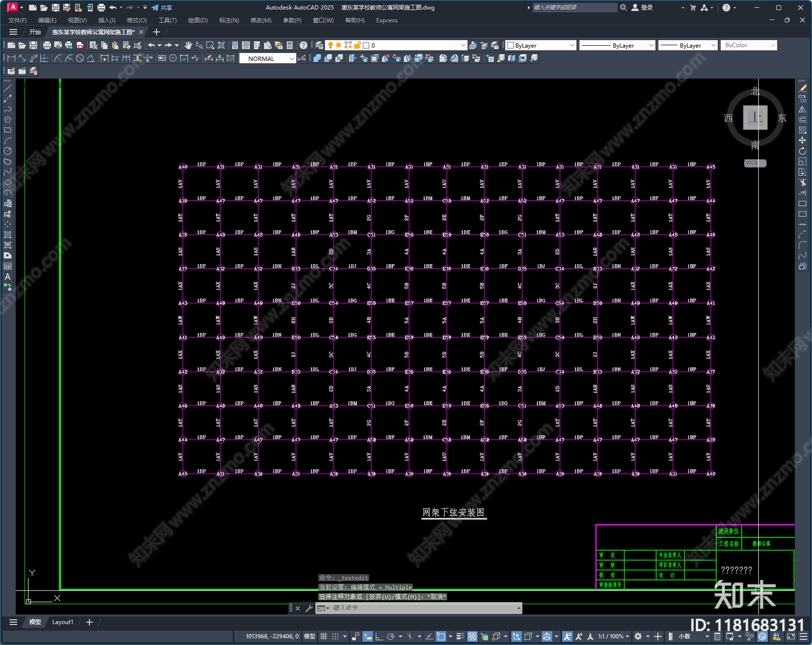This screenshot has width=812, height=645.
Task: Click the multiline Text A tool
Action: click(x=8, y=277)
